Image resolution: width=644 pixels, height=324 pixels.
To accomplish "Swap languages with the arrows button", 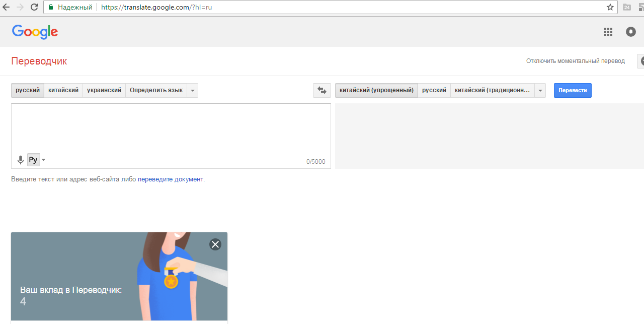I will 322,90.
